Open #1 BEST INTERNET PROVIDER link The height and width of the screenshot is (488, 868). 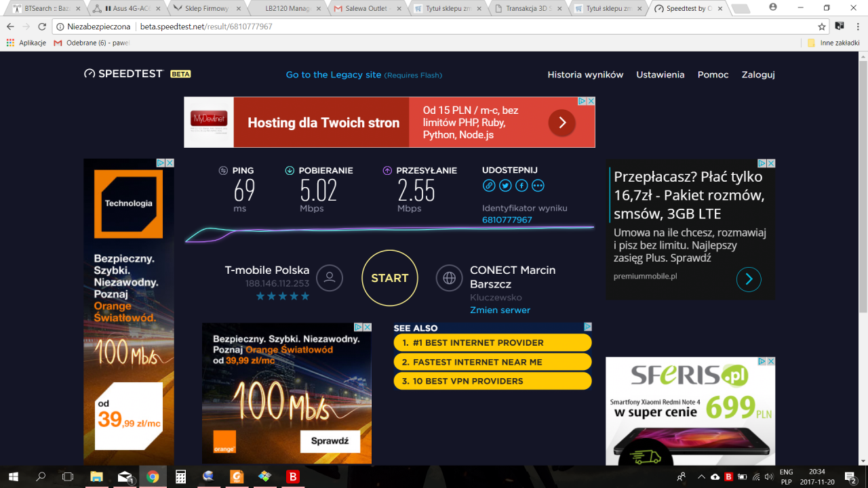(492, 342)
